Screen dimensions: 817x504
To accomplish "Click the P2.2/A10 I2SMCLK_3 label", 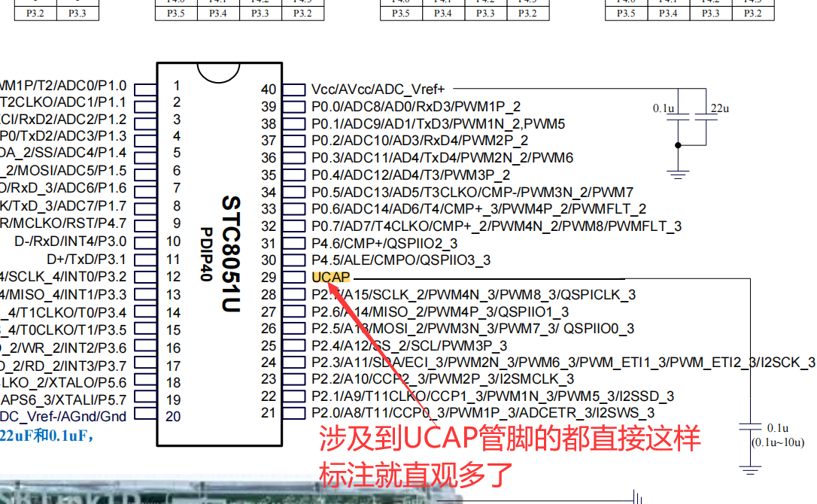I will [442, 379].
